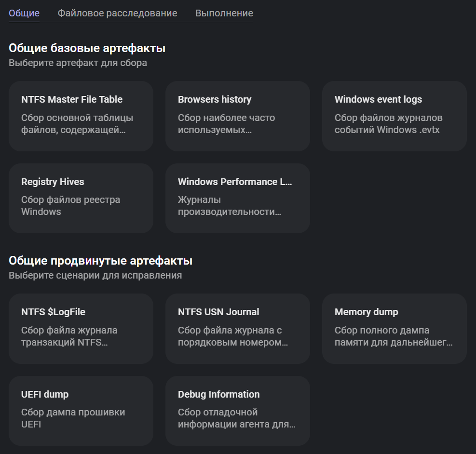Go to the Выполнение tab
Image resolution: width=476 pixels, height=454 pixels.
click(x=224, y=13)
